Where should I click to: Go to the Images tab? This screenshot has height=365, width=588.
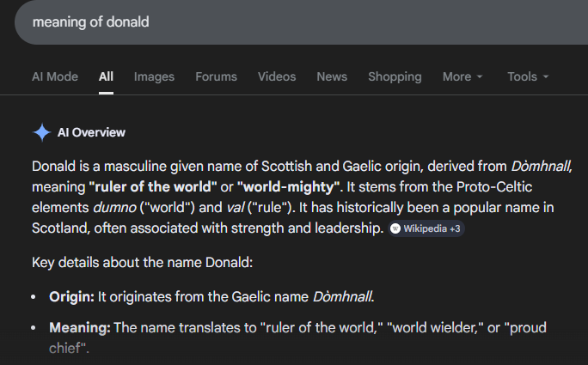(x=154, y=76)
